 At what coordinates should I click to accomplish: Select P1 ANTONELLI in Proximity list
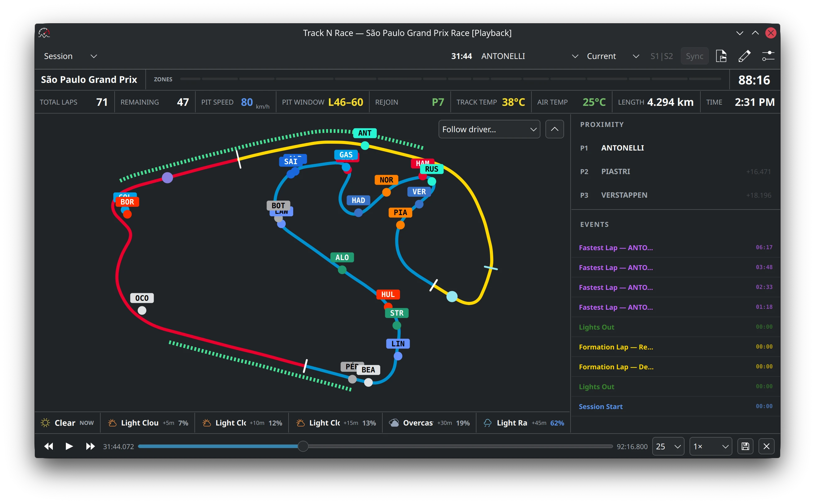pos(675,148)
